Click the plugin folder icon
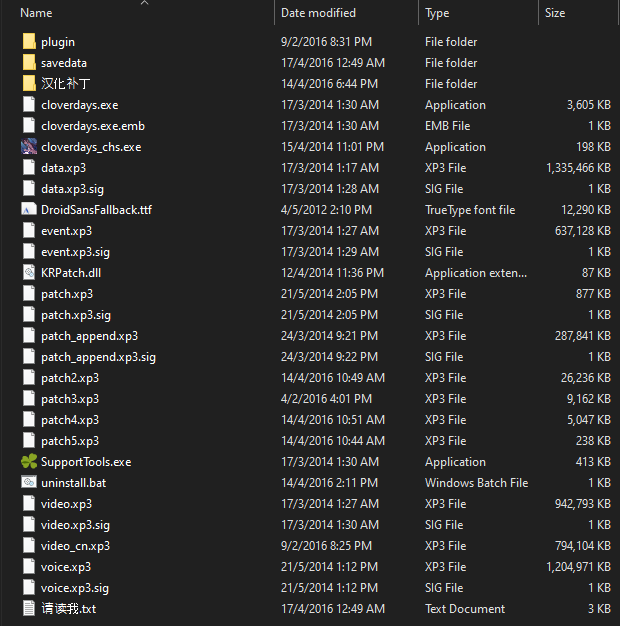The height and width of the screenshot is (626, 620). [x=28, y=42]
